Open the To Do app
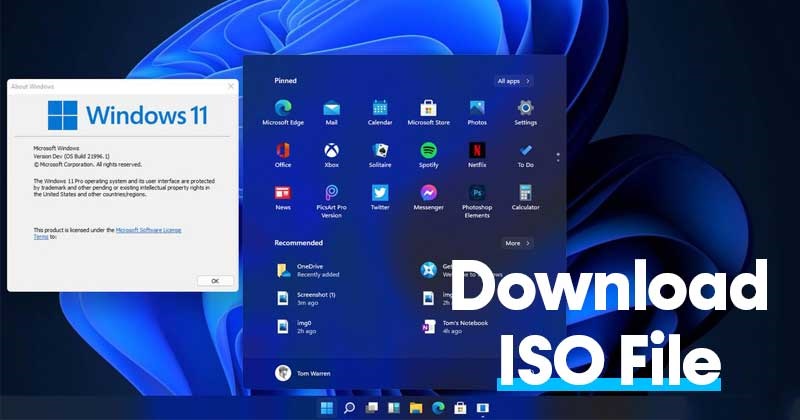 (x=526, y=155)
